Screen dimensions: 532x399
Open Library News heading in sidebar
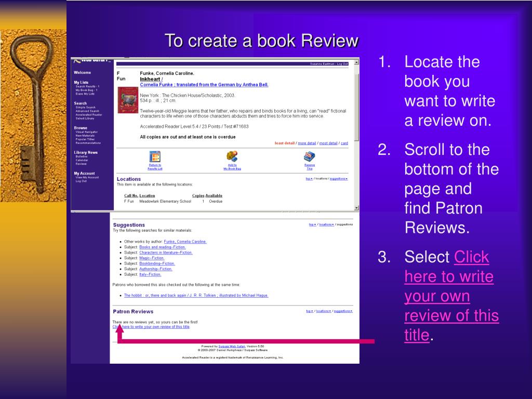tap(86, 153)
